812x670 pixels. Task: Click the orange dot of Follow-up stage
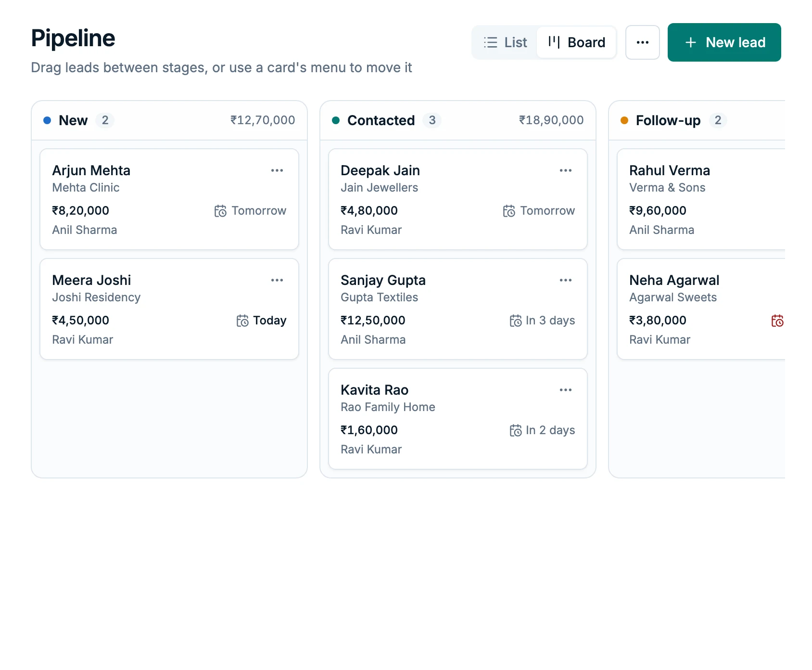coord(624,120)
